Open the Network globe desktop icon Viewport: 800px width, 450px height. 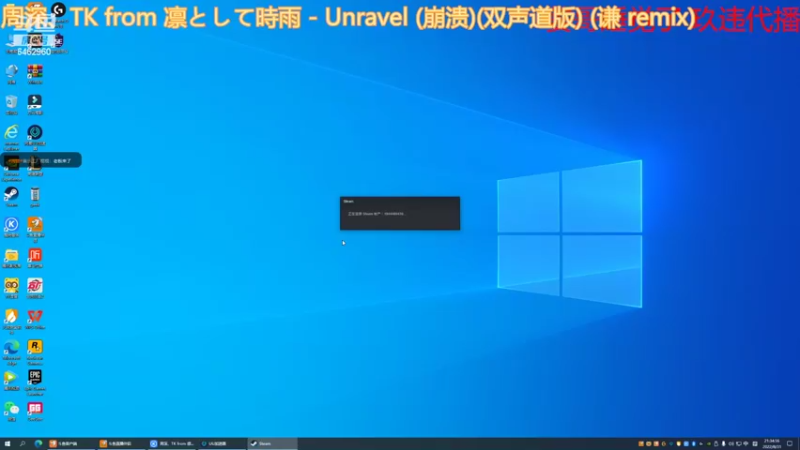pos(11,73)
